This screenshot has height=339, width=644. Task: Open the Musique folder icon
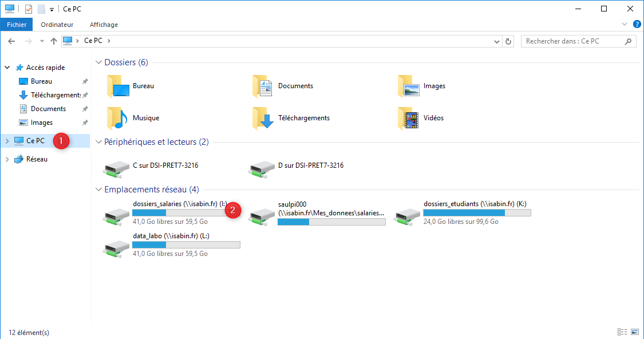[x=117, y=119]
